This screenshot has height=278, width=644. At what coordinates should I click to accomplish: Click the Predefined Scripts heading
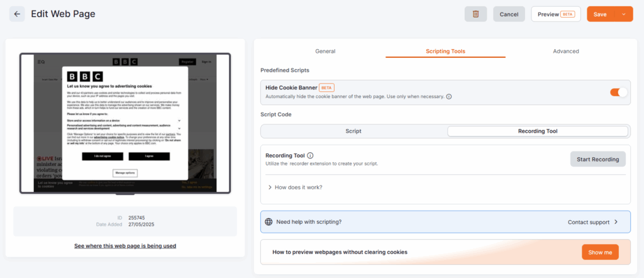point(285,70)
